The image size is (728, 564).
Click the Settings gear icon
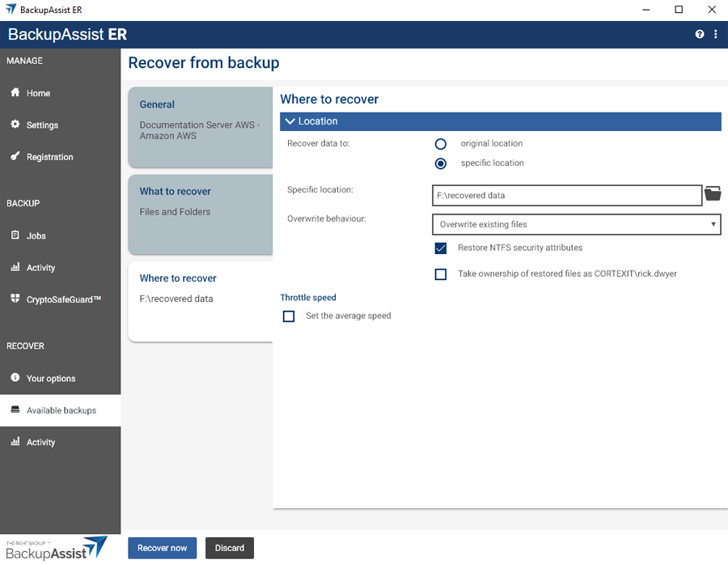click(15, 124)
